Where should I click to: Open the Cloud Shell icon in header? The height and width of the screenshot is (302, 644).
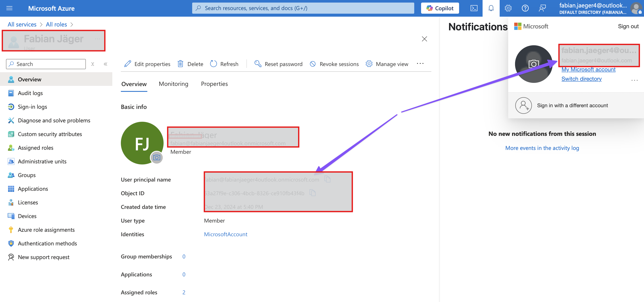click(474, 8)
